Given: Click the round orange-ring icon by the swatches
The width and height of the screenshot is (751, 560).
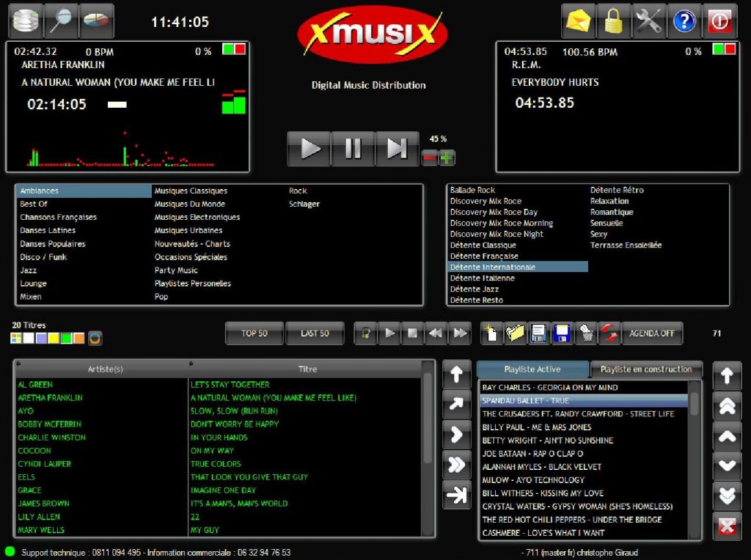Looking at the screenshot, I should coord(95,339).
